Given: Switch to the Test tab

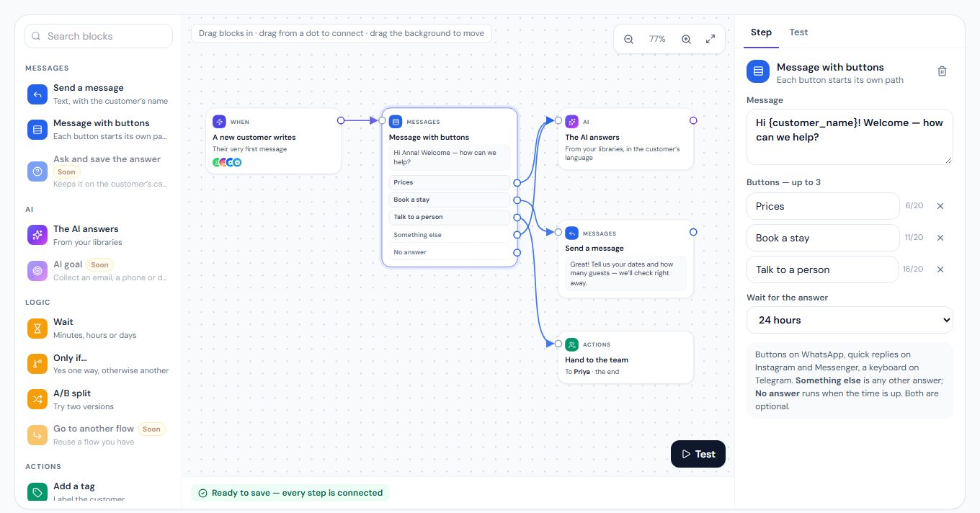Looking at the screenshot, I should [798, 32].
